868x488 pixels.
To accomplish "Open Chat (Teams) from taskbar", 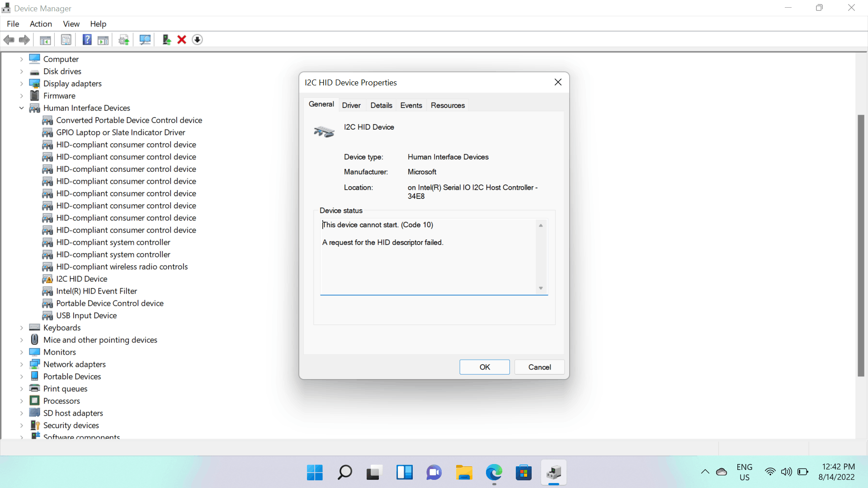I will pyautogui.click(x=434, y=473).
